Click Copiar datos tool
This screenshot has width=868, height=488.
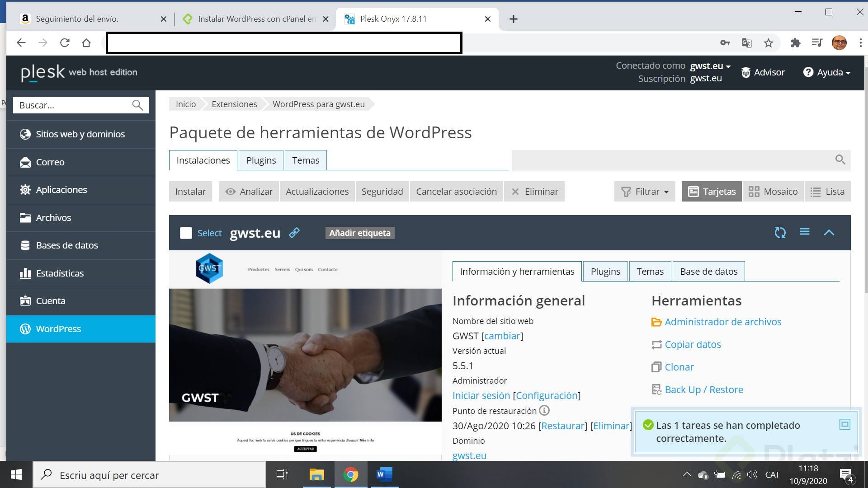point(686,345)
